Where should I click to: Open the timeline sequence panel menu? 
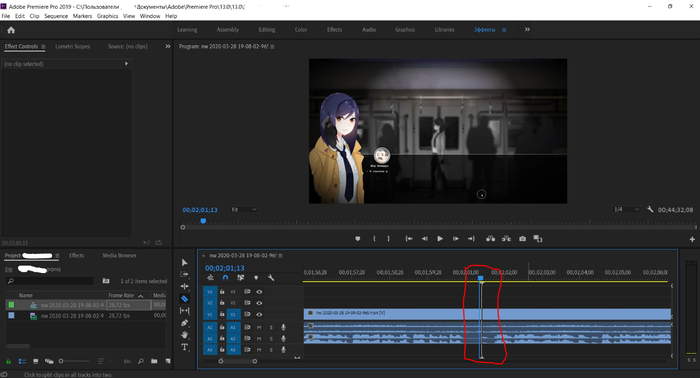(x=280, y=256)
